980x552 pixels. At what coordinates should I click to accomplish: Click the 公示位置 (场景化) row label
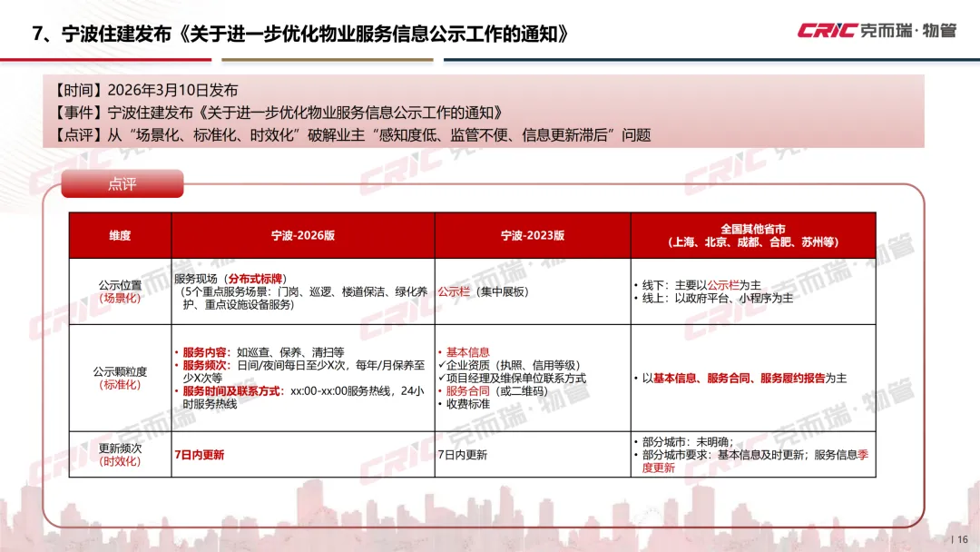[x=120, y=291]
